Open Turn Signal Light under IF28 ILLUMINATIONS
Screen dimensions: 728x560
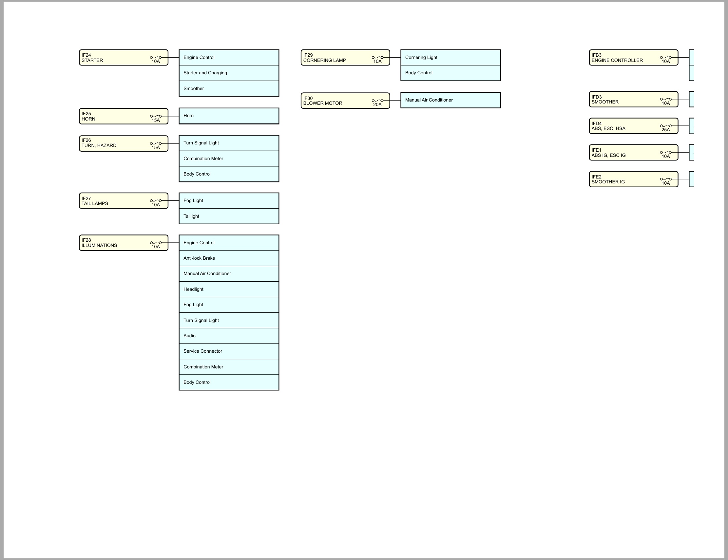[x=229, y=321]
